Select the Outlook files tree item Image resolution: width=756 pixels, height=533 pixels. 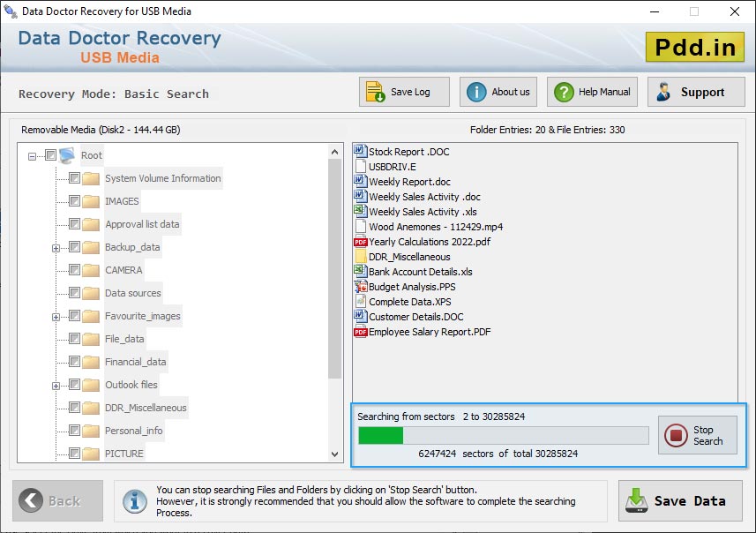[131, 385]
